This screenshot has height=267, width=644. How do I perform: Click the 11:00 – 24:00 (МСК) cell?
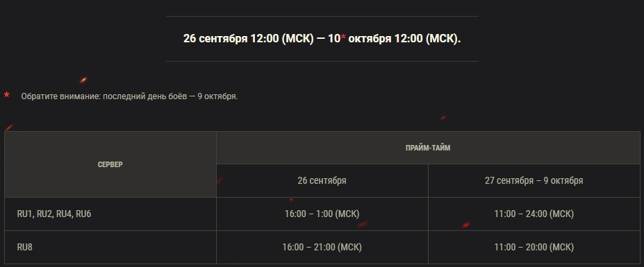534,214
